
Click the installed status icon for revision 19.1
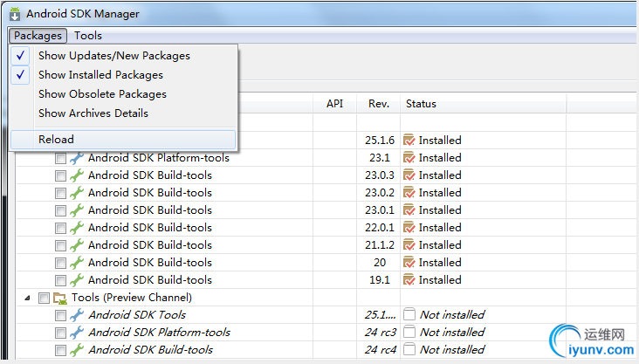409,280
